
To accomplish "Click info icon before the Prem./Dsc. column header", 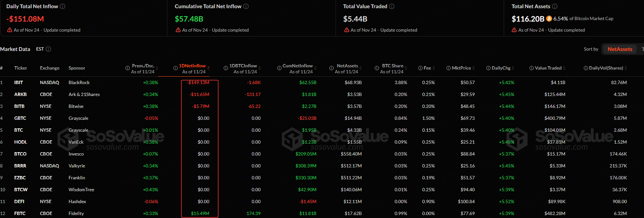I will coord(128,68).
